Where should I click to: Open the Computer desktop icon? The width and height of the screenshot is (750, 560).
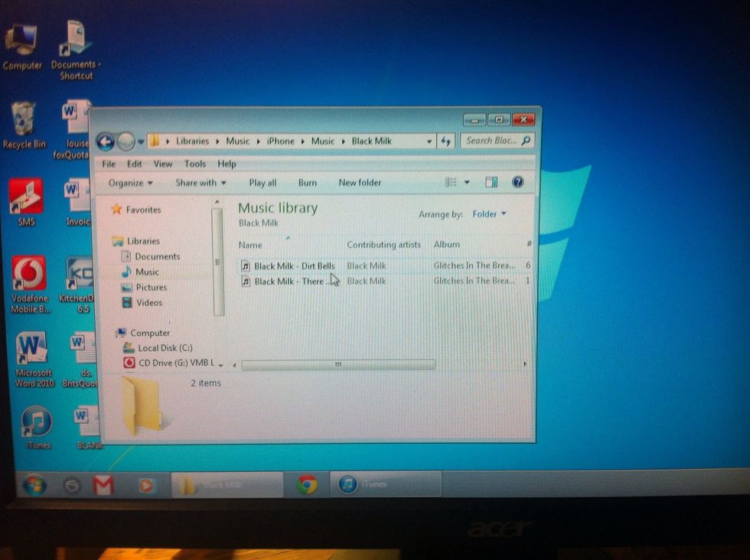[x=21, y=47]
